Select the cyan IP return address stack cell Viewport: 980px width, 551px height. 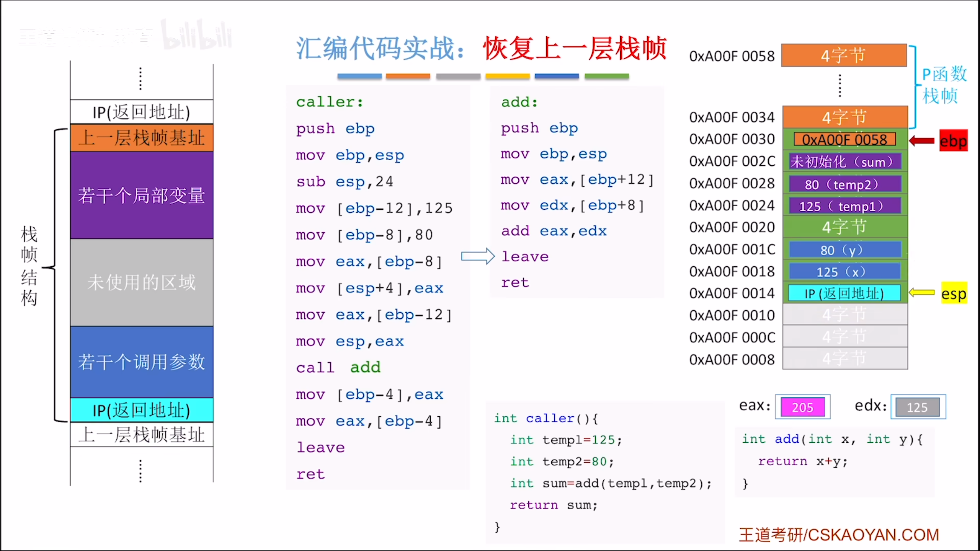pyautogui.click(x=844, y=293)
